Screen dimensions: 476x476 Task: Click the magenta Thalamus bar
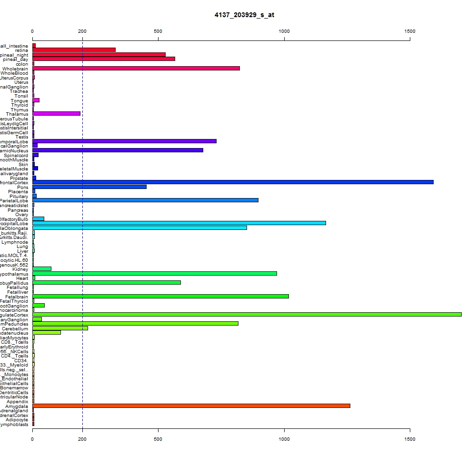pyautogui.click(x=57, y=114)
